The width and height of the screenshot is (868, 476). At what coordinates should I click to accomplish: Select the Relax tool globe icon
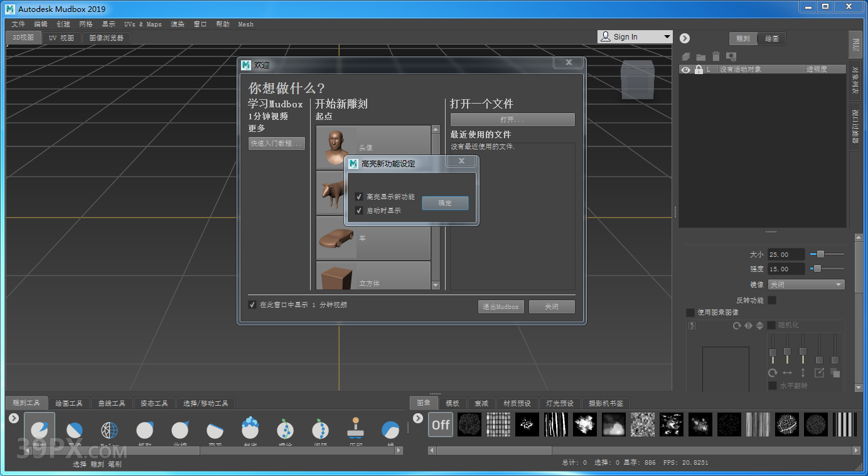[110, 430]
